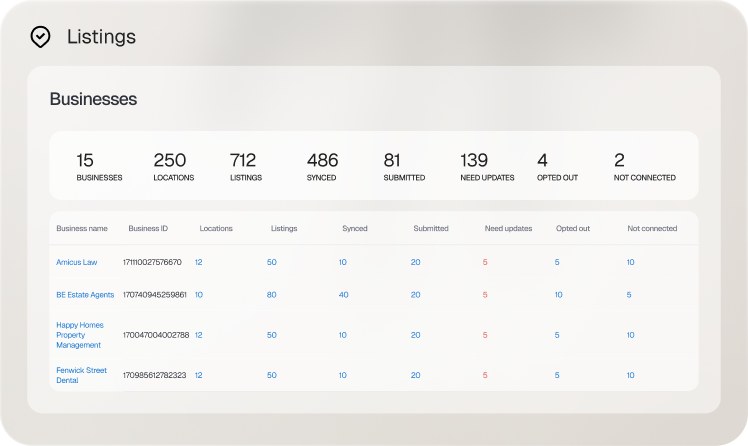Screen dimensions: 748x446
Task: Select the 15 Businesses summary stat
Action: [99, 166]
